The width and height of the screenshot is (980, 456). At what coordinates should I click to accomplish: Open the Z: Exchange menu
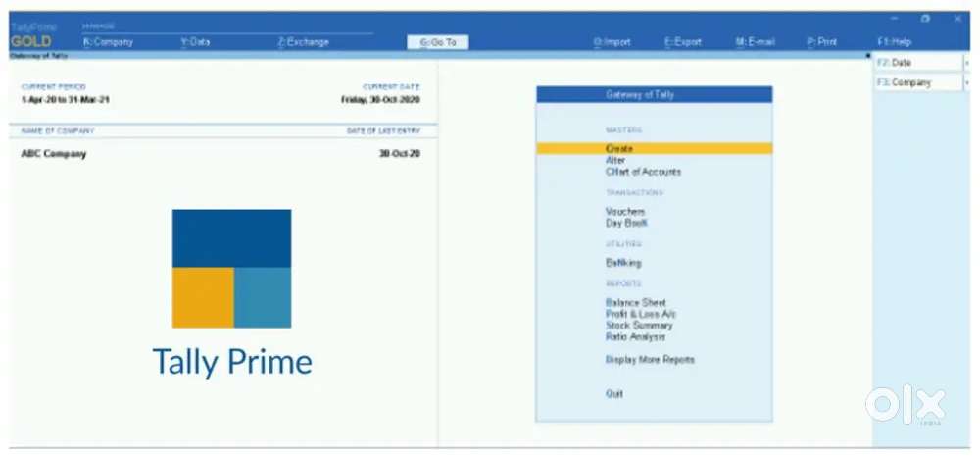(303, 42)
